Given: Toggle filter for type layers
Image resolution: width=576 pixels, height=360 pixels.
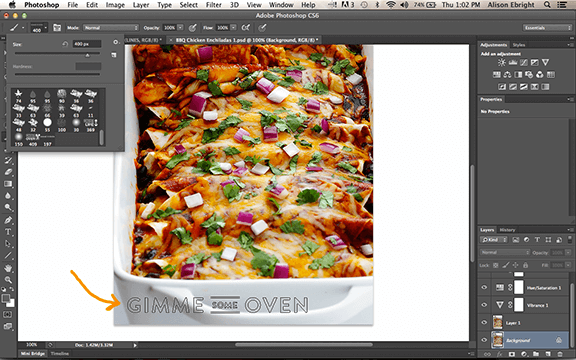Looking at the screenshot, I should click(537, 240).
